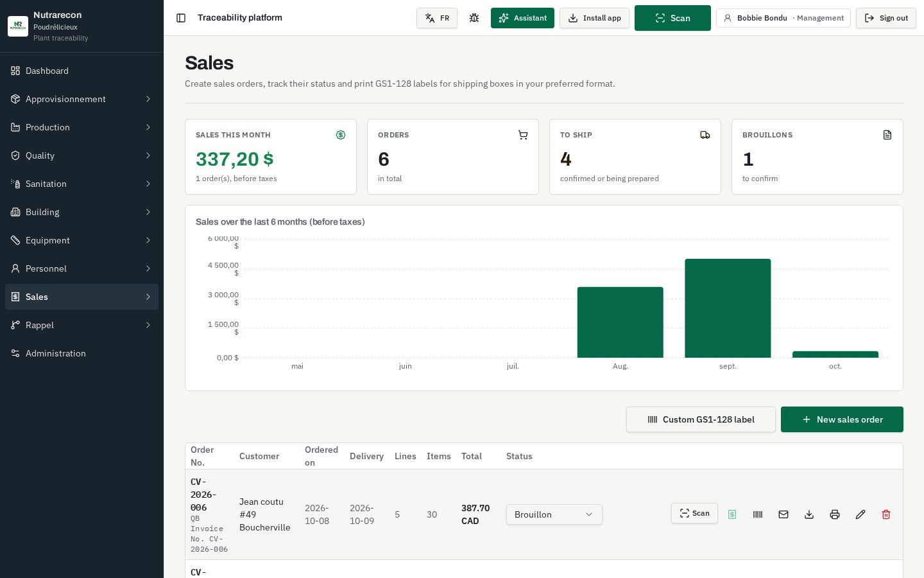Open the Assistant

pos(522,18)
